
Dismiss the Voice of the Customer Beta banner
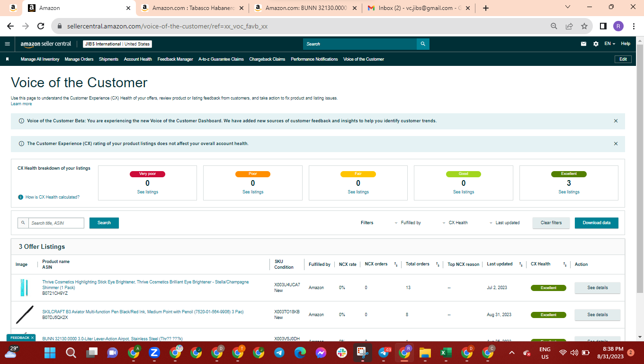point(616,121)
